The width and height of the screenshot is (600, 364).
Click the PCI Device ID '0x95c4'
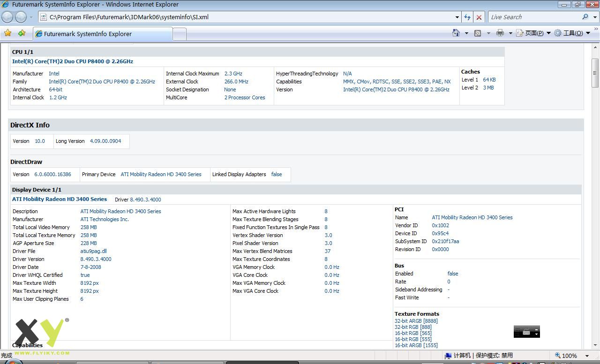tap(440, 233)
